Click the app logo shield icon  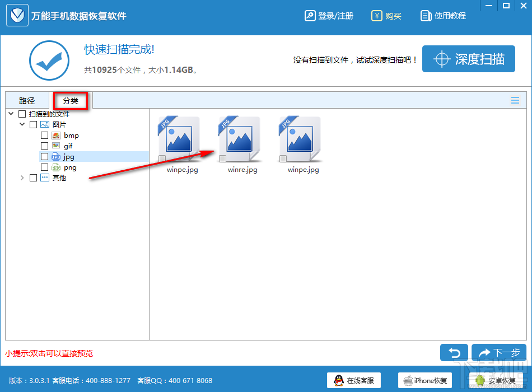click(17, 15)
